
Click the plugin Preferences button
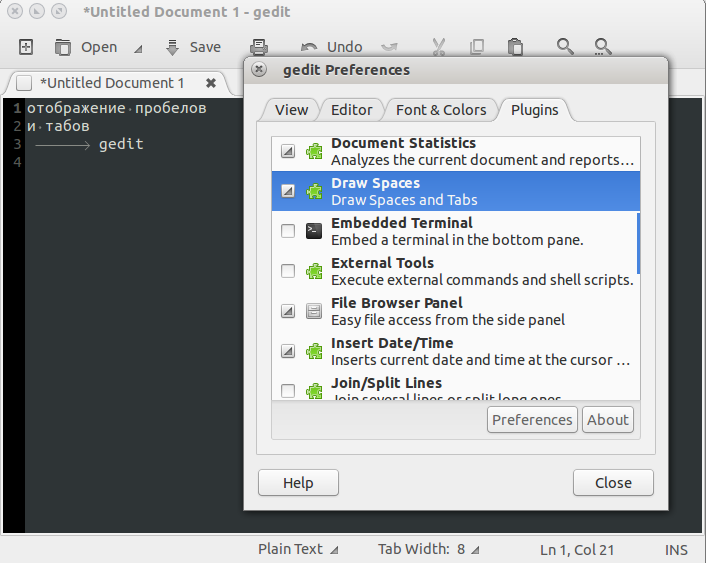[532, 420]
